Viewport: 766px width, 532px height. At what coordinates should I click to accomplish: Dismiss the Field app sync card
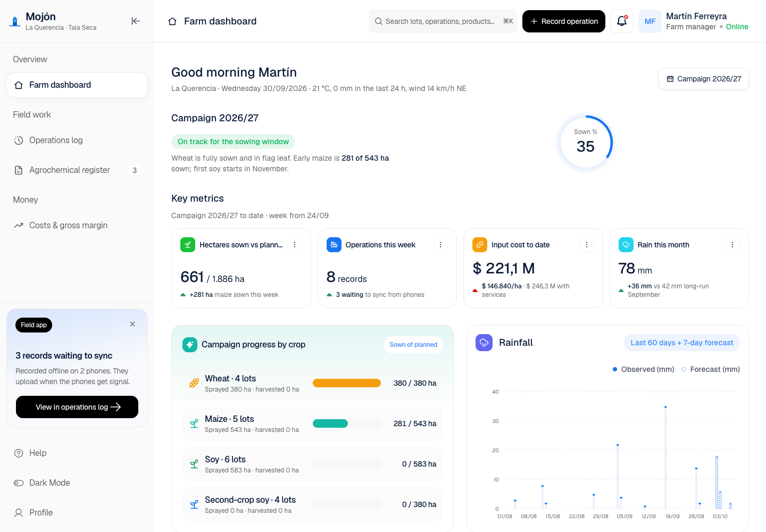point(132,324)
